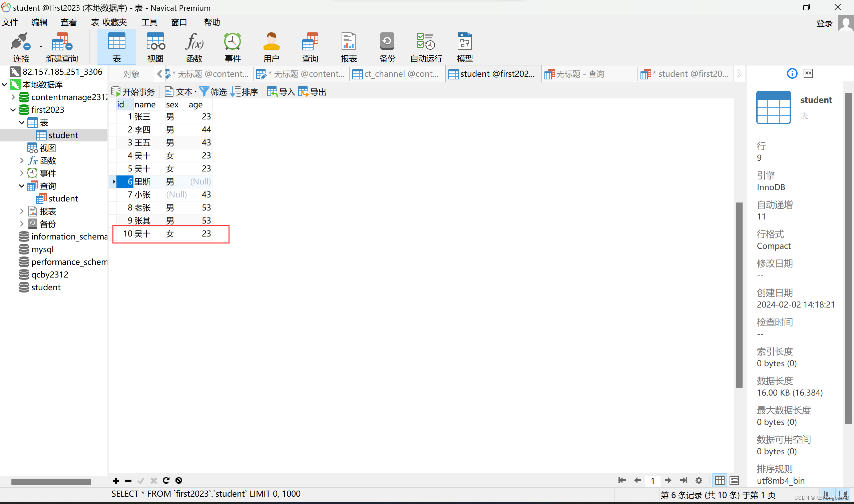Switch to form view toggle

(734, 480)
